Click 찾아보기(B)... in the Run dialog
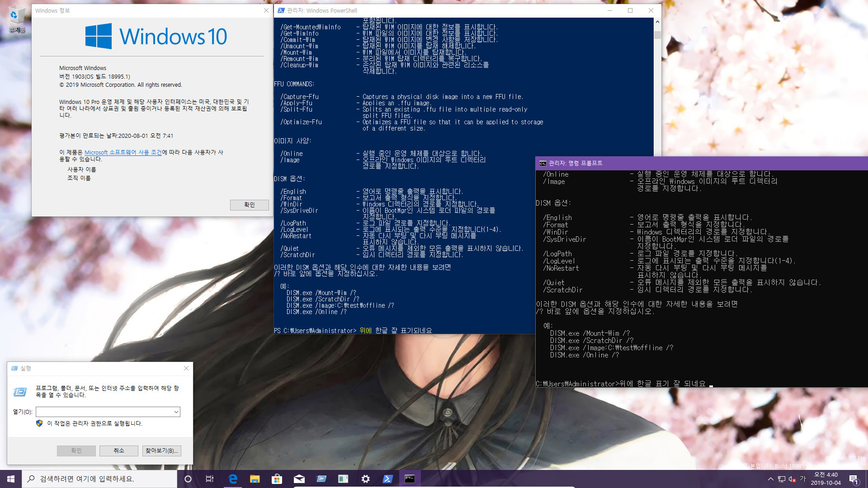 162,450
